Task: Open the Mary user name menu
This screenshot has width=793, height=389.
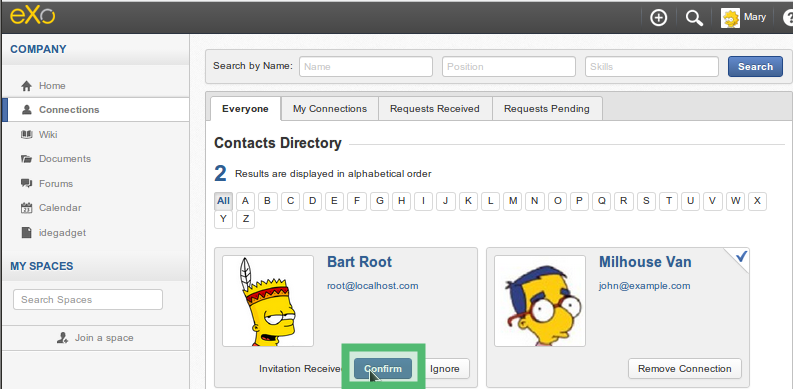Action: pyautogui.click(x=755, y=17)
